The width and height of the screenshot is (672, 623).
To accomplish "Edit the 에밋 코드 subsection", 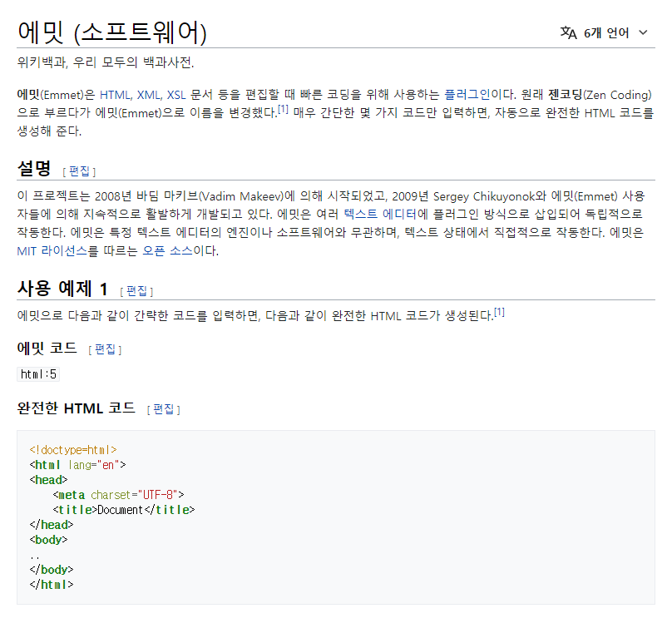I will [105, 349].
